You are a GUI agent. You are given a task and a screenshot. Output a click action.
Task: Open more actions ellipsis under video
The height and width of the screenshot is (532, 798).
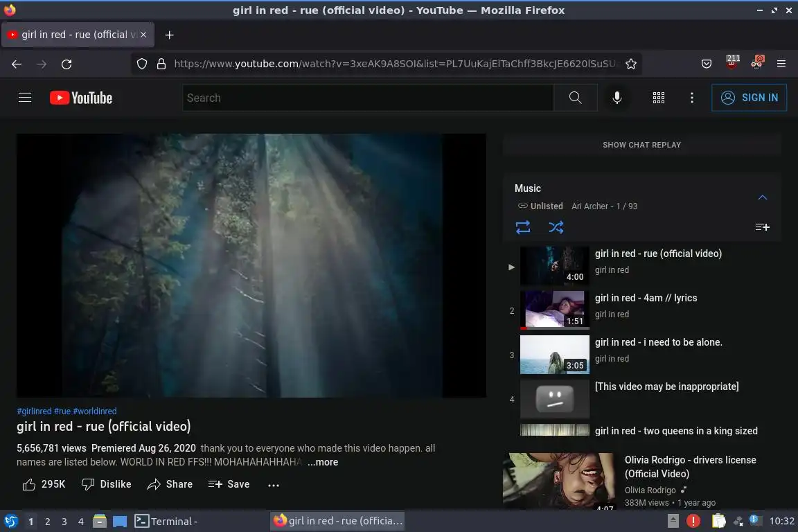(x=274, y=485)
